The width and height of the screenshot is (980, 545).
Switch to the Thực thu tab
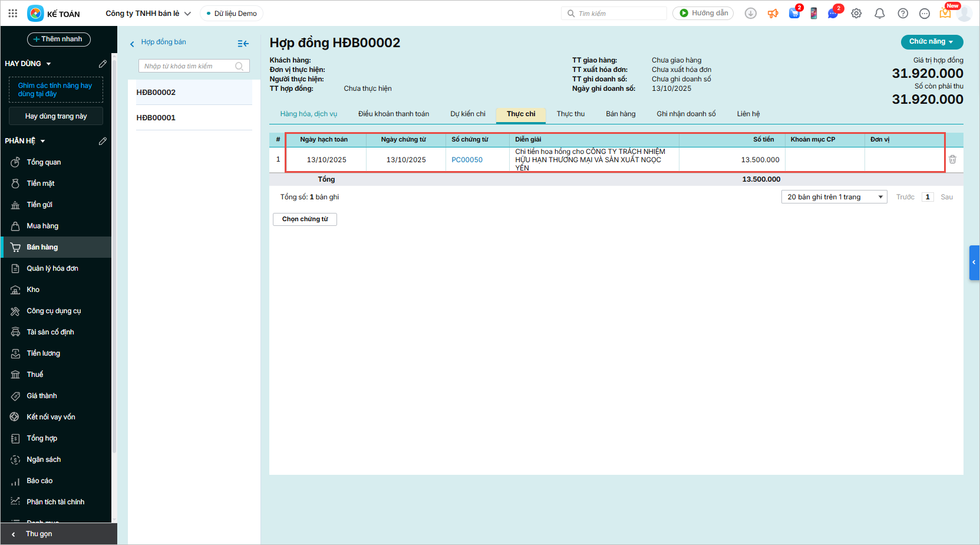point(570,114)
